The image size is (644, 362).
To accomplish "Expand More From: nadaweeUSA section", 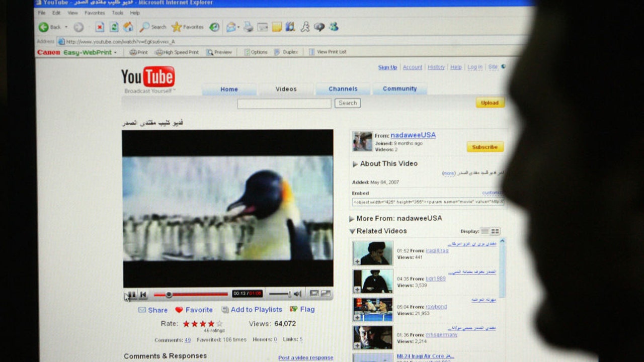I will pos(352,219).
